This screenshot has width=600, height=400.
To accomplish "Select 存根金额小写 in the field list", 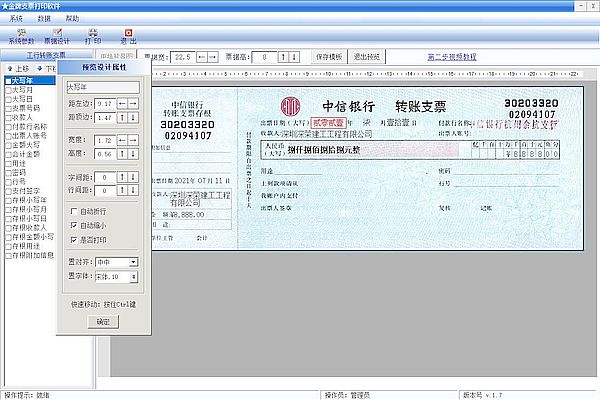I will pyautogui.click(x=33, y=237).
